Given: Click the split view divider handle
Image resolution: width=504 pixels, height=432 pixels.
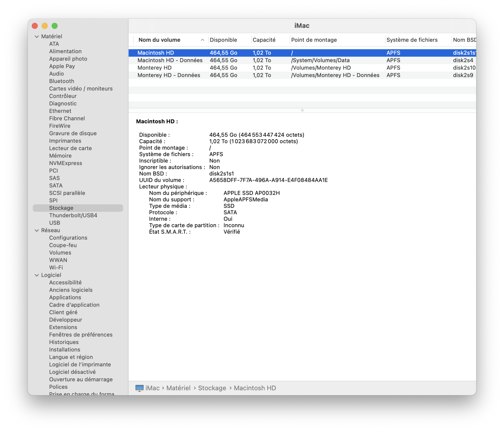Looking at the screenshot, I should [302, 110].
